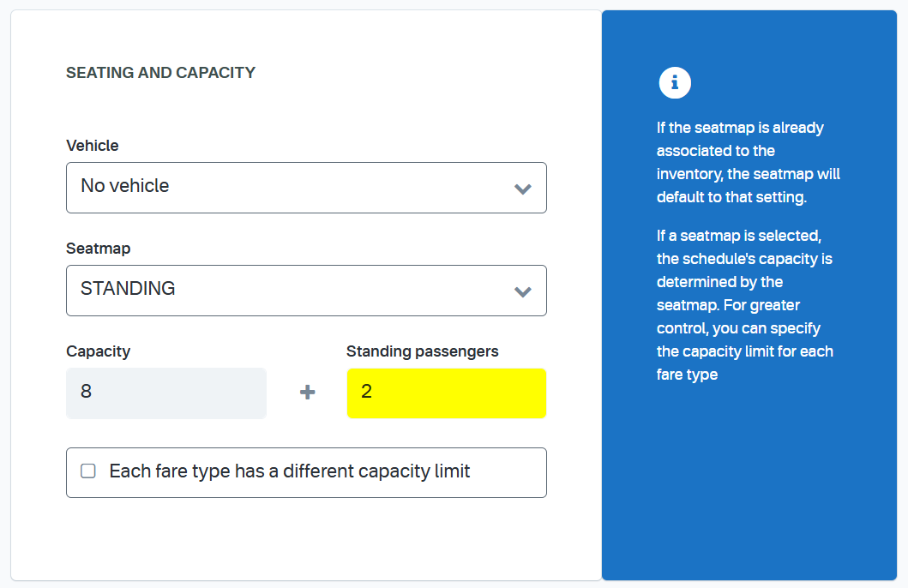Open the Vehicle dropdown showing No vehicle

point(306,188)
